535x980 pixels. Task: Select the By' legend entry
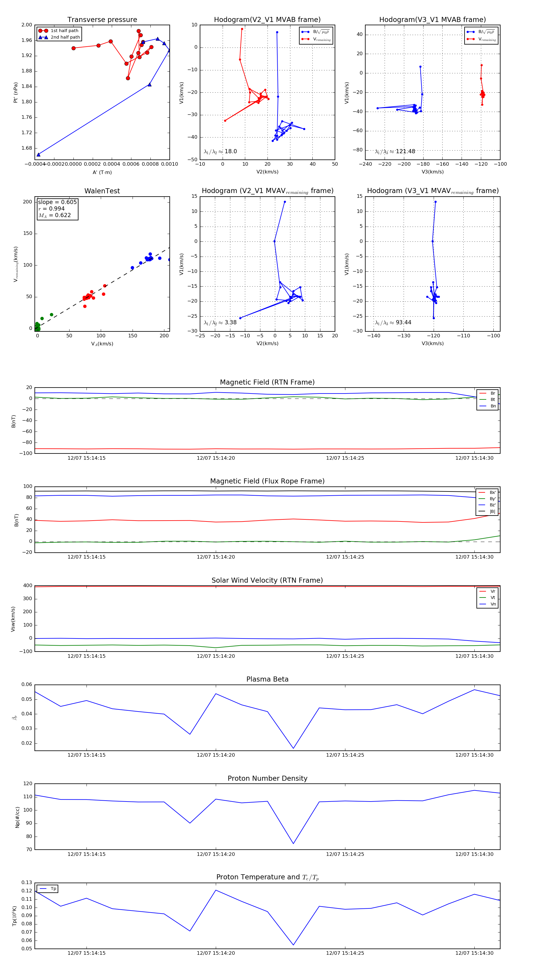[487, 499]
